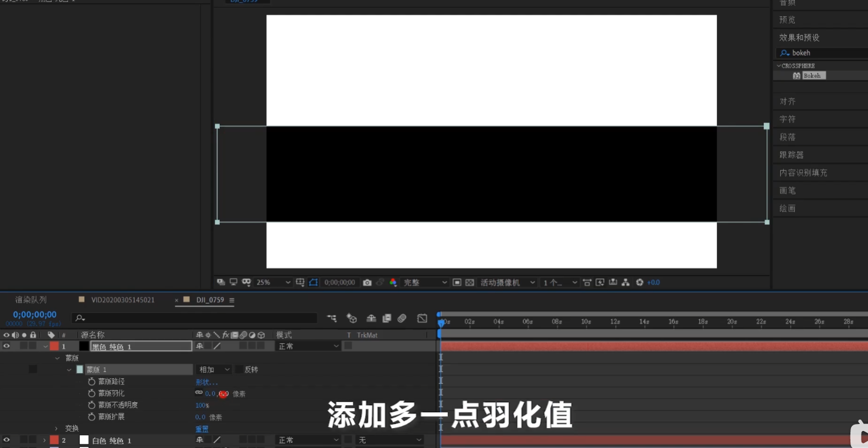Click the reset exposure icon
This screenshot has height=448, width=868.
point(639,282)
